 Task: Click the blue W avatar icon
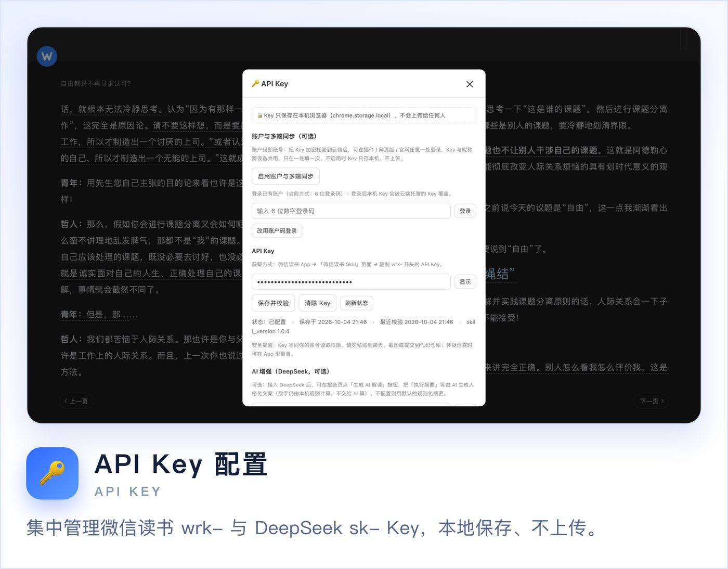[47, 56]
